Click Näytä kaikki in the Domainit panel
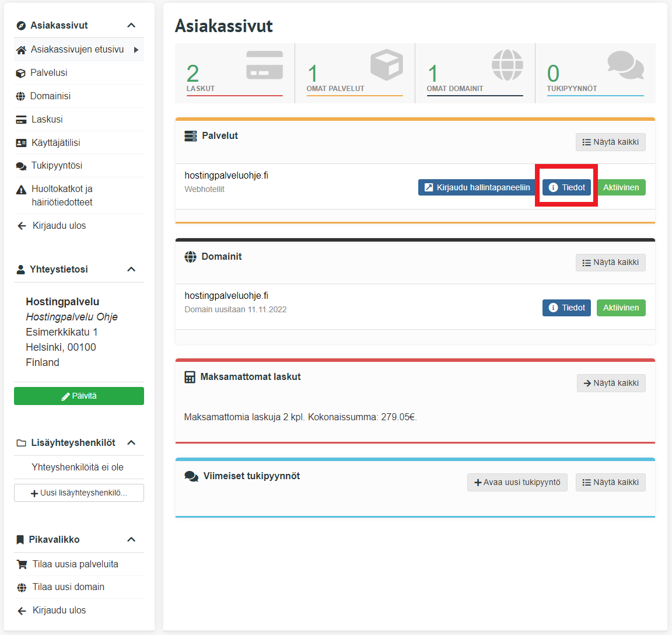The image size is (672, 635). tap(611, 263)
